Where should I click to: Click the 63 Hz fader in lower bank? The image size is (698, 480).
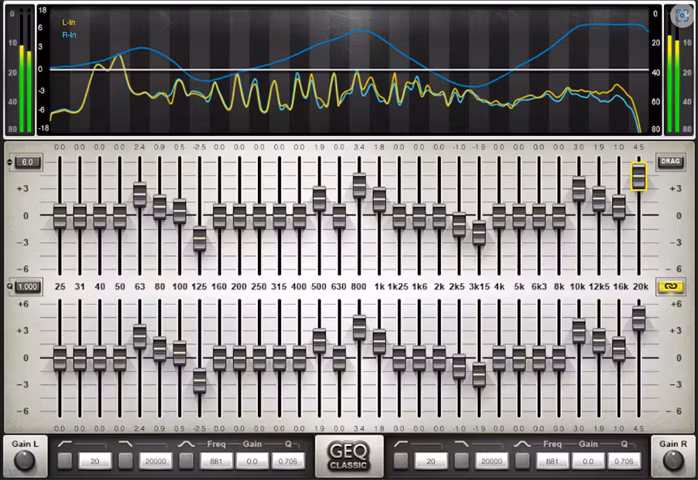pos(140,337)
